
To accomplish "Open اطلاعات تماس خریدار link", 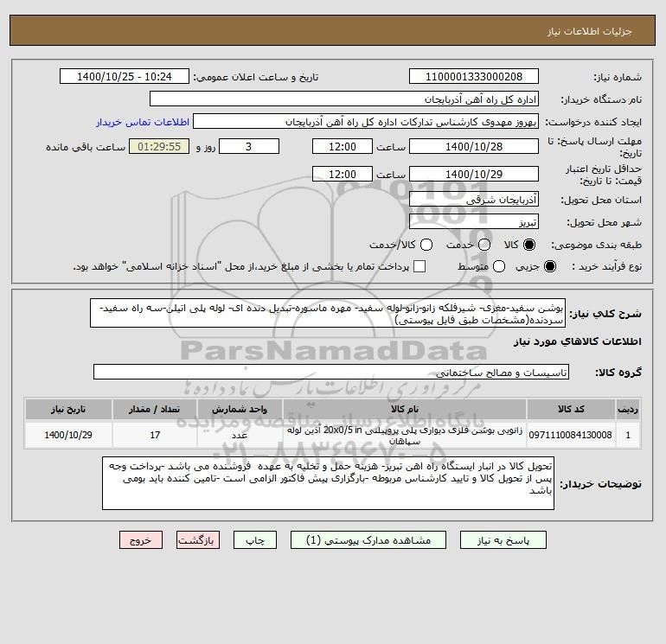I will tap(143, 122).
